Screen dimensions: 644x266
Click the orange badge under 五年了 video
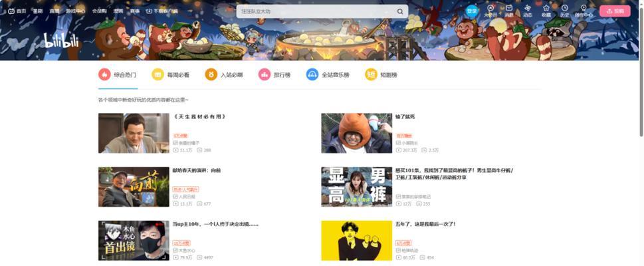403,243
